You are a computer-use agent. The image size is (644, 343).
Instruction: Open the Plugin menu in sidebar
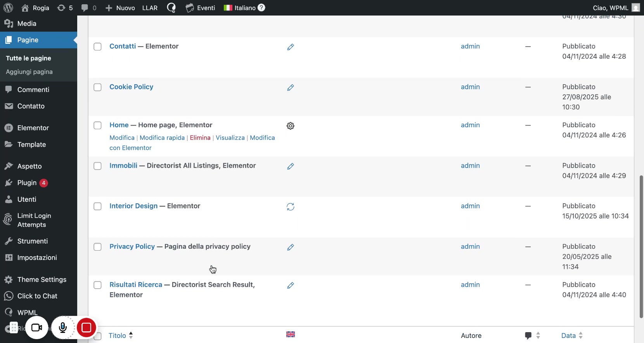point(27,183)
